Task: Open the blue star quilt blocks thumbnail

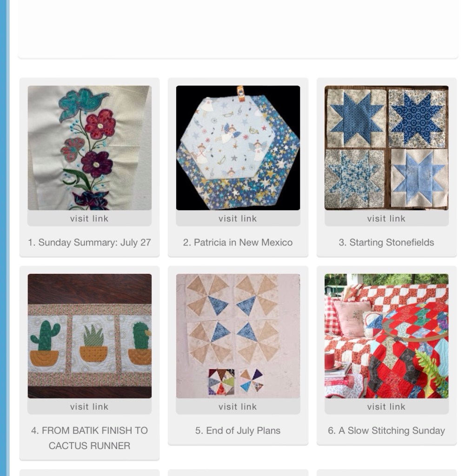Action: coord(386,148)
